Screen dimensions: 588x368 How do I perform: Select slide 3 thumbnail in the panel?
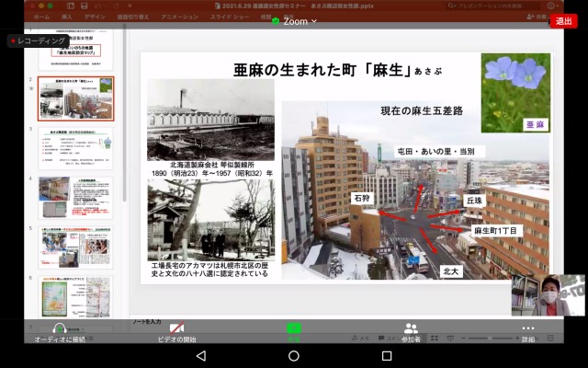pyautogui.click(x=76, y=148)
